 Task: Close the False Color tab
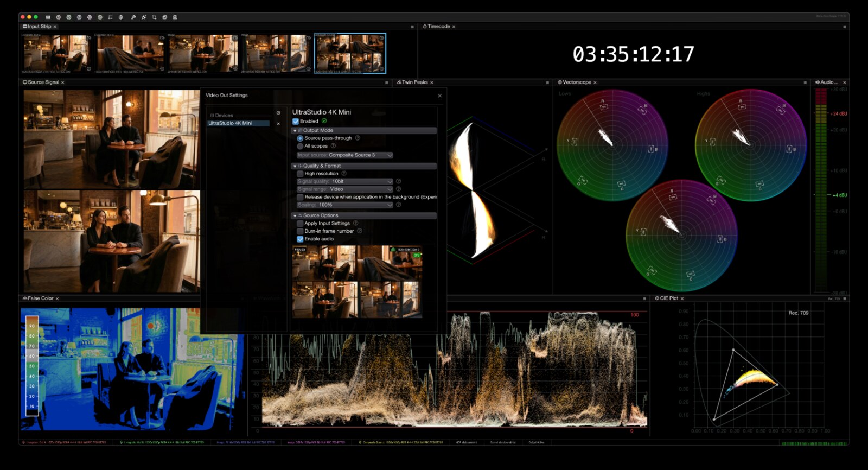[x=57, y=298]
